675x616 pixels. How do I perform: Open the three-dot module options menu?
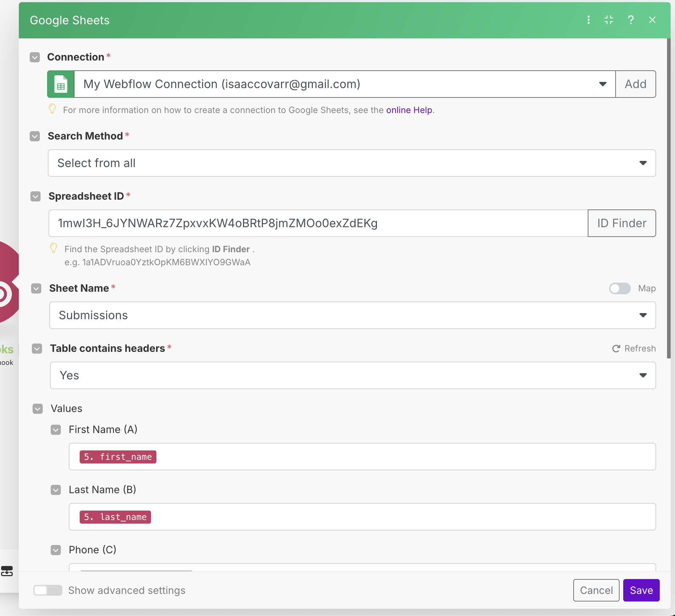click(588, 20)
